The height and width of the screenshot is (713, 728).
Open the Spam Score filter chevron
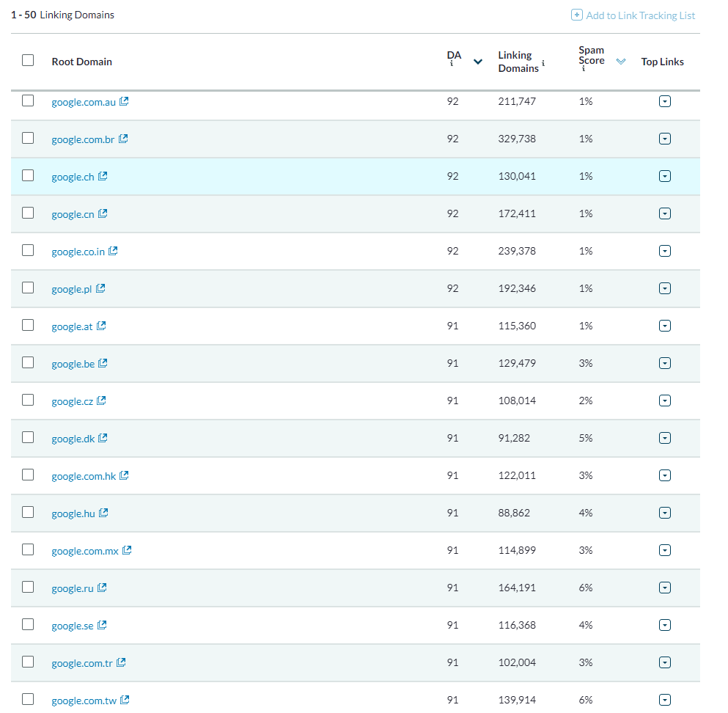(x=621, y=62)
